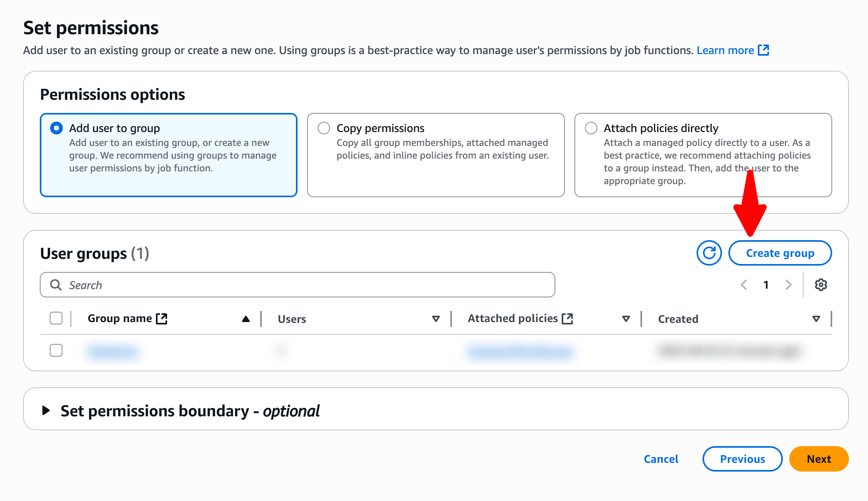Click the search magnifier icon
Image resolution: width=868 pixels, height=501 pixels.
click(56, 285)
